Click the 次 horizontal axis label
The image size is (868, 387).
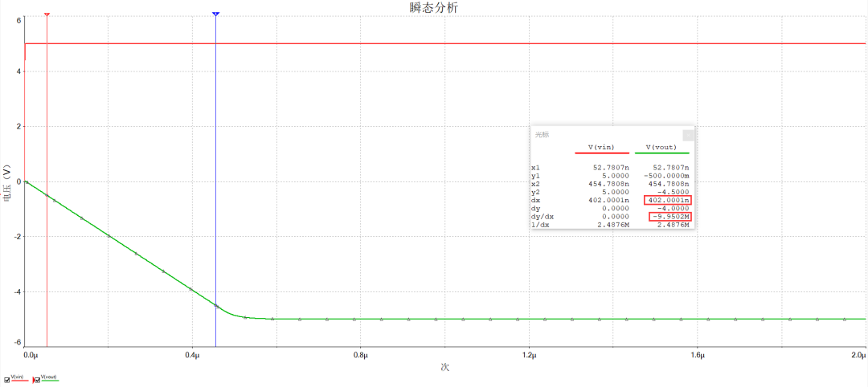(444, 367)
